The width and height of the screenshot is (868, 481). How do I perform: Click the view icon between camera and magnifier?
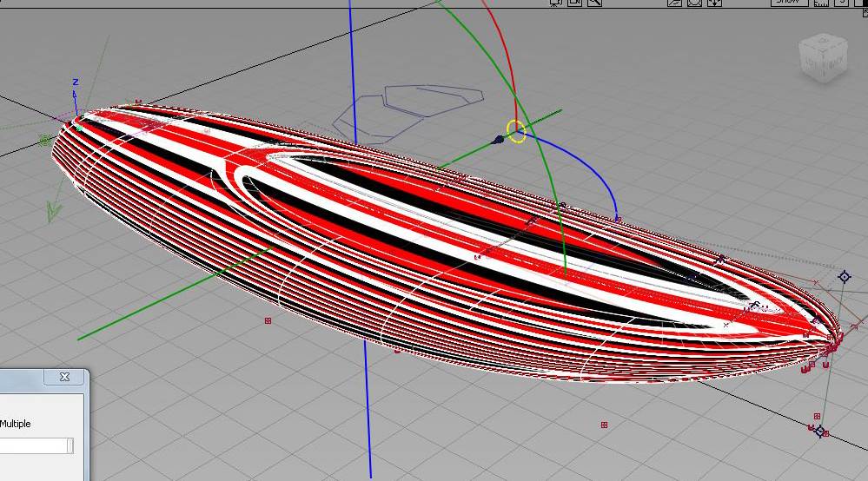point(575,3)
